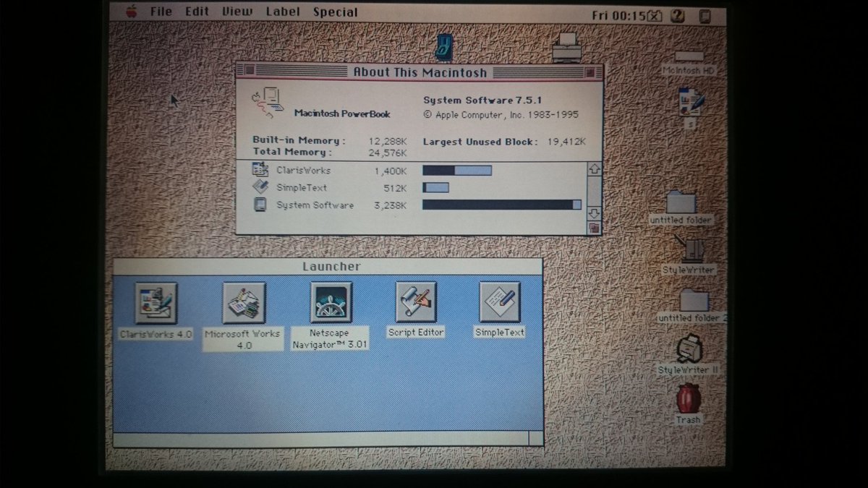Click the ClarisWorks memory usage bar
This screenshot has width=868, height=488.
457,171
